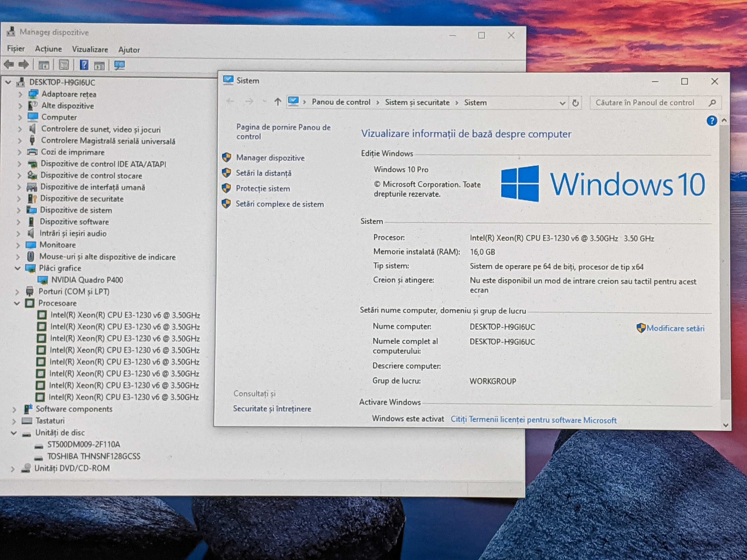Click the blue help icon in Sistem window
747x560 pixels.
click(712, 121)
